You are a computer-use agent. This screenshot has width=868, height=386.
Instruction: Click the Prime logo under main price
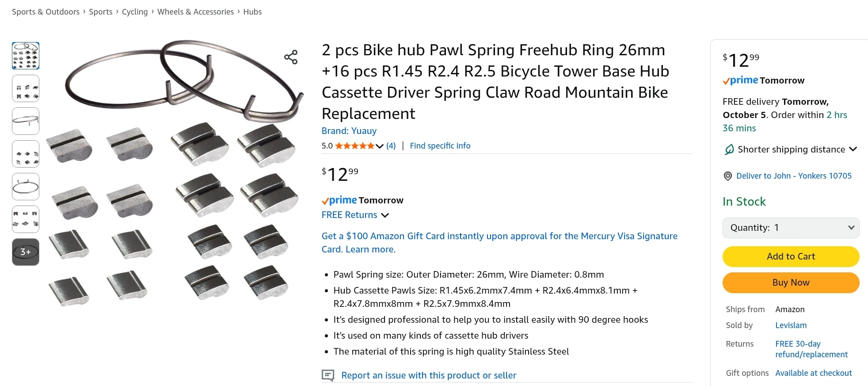(339, 200)
